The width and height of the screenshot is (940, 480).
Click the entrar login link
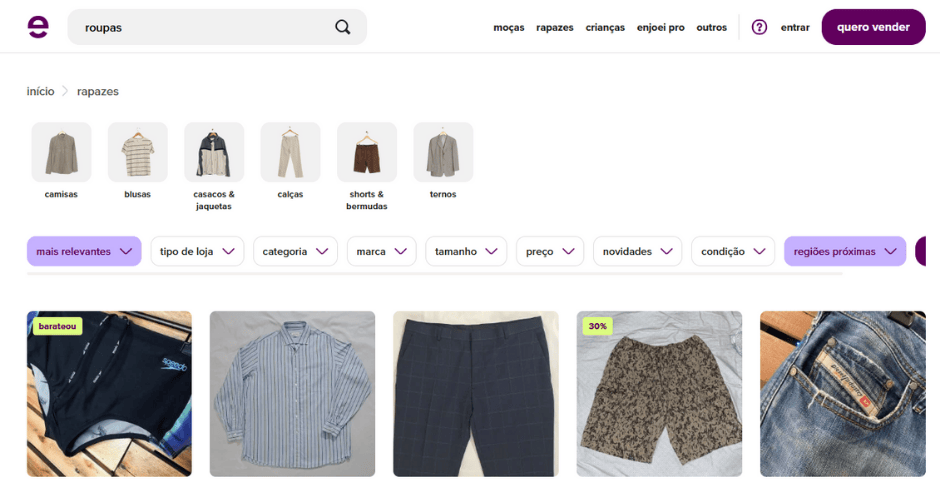795,28
